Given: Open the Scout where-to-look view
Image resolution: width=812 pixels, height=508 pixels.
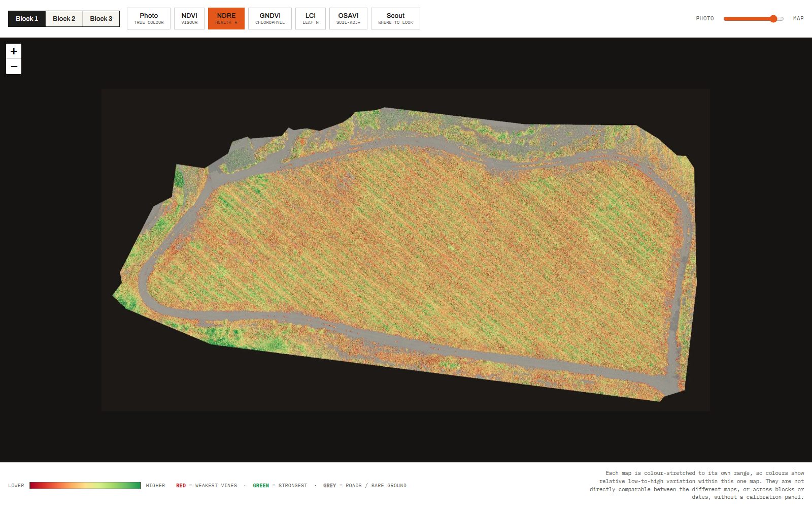Looking at the screenshot, I should pos(395,19).
